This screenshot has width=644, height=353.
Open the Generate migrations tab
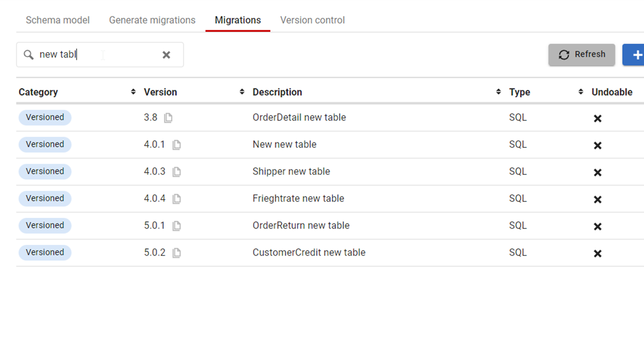pyautogui.click(x=152, y=20)
